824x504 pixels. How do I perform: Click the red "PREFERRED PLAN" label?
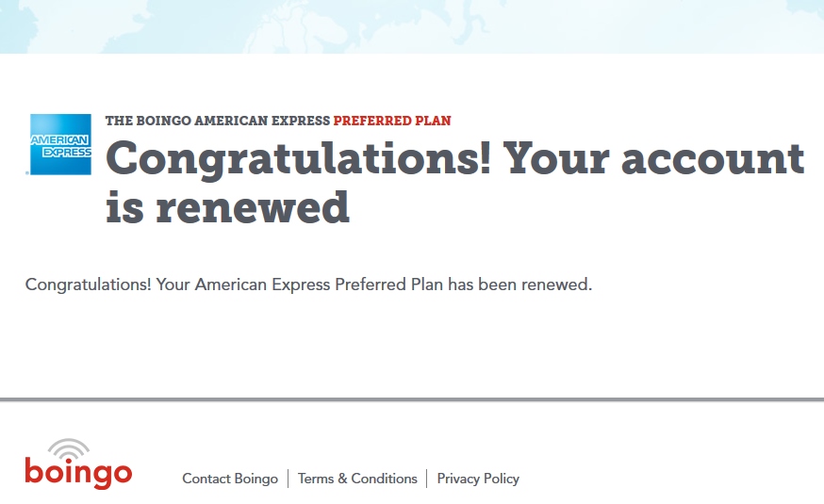tap(392, 121)
